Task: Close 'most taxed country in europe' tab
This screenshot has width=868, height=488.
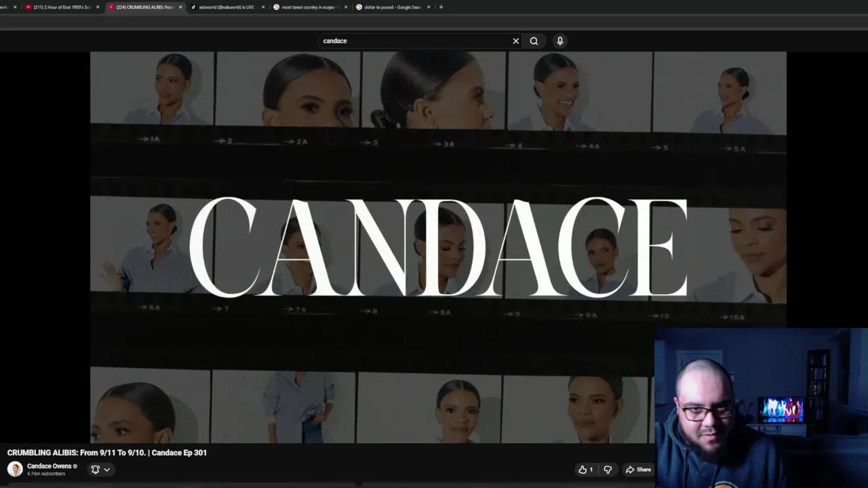Action: tap(346, 7)
